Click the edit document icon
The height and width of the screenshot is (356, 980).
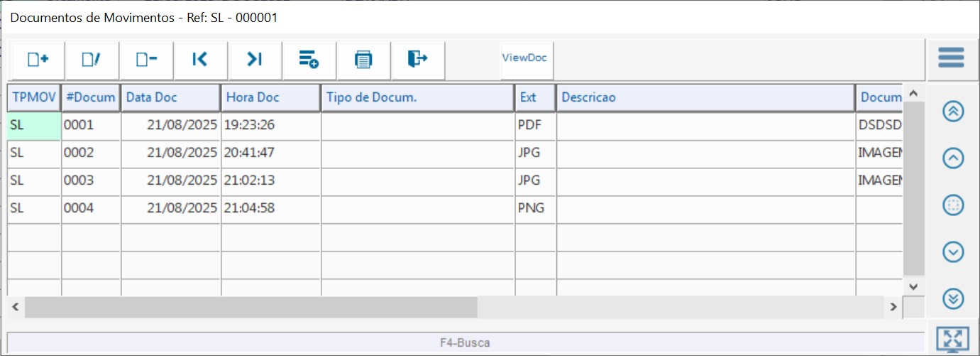click(92, 60)
